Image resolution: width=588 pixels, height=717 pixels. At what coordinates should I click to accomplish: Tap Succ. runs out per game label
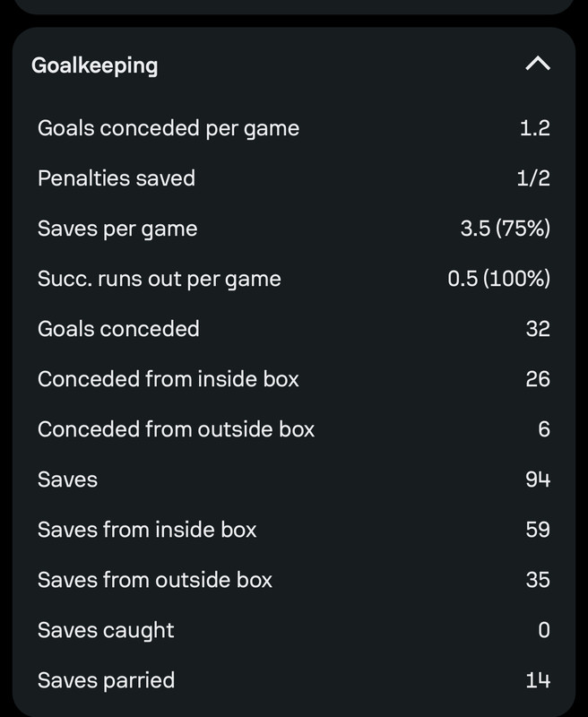point(160,279)
